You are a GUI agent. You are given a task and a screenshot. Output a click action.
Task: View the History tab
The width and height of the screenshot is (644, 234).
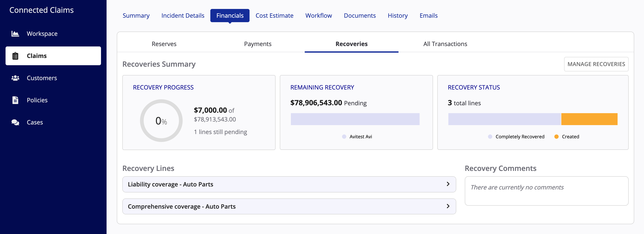pos(397,16)
